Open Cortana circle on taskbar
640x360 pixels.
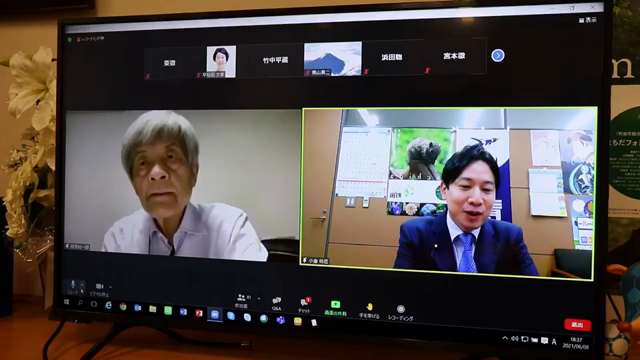(x=94, y=304)
